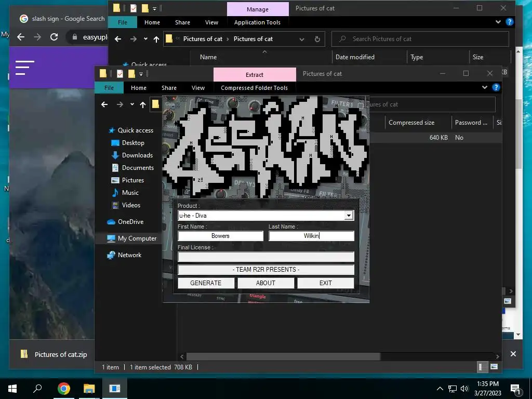Open the File menu in front Explorer window
Screen dimensions: 532x399
[x=109, y=88]
